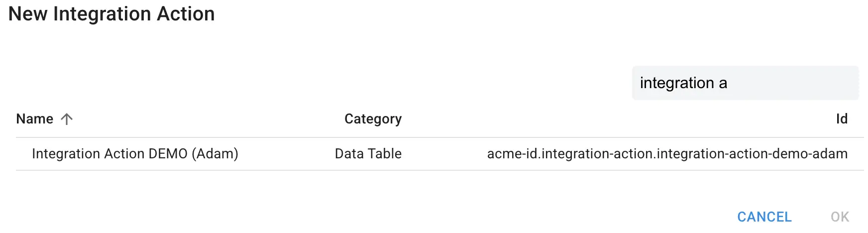Screen dimensions: 868x233
Task: Sort by the Category column header
Action: pos(373,119)
